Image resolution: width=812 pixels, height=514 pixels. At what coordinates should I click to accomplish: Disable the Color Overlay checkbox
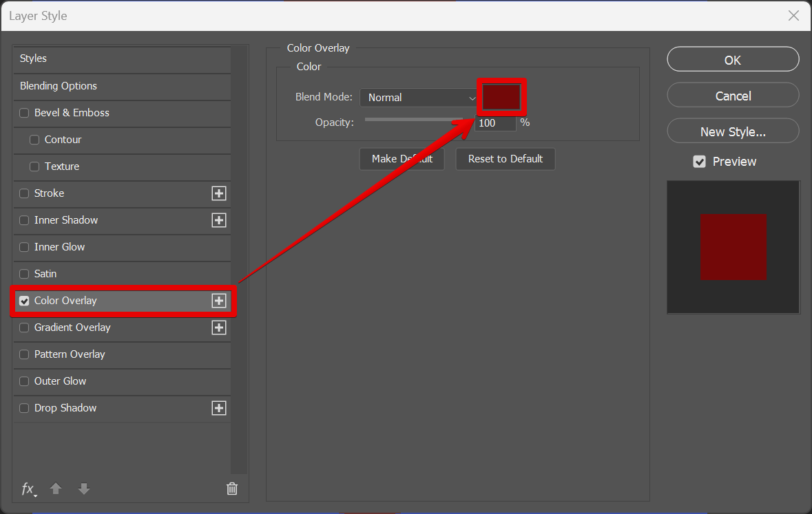pos(24,301)
